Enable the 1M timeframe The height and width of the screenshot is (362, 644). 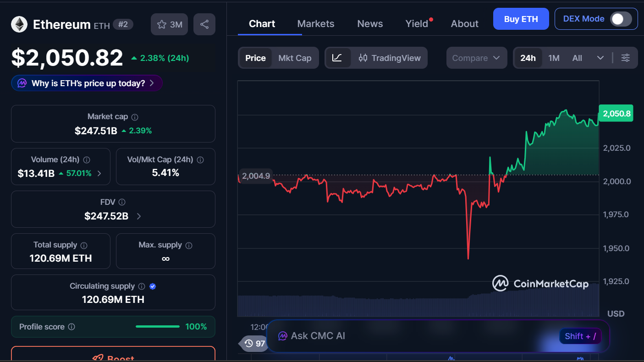click(x=554, y=58)
